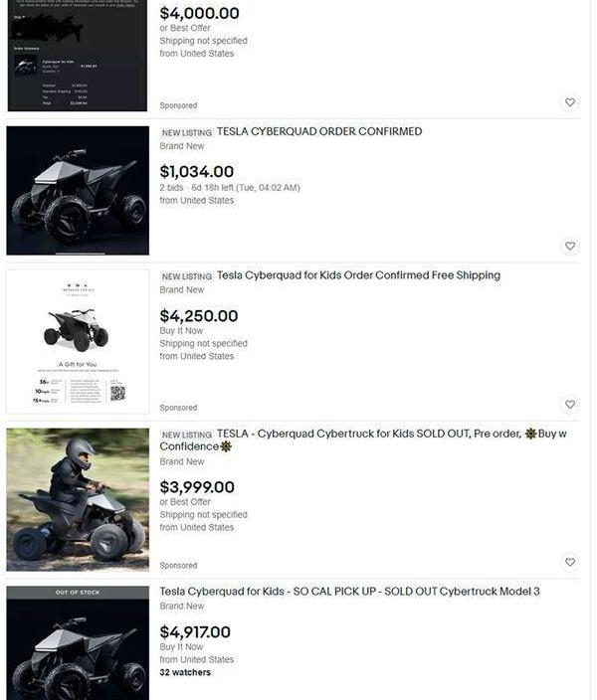Screen dimensions: 597x700
Task: Watch the $1,034.00 Cyberquad auction via heart
Action: (570, 246)
